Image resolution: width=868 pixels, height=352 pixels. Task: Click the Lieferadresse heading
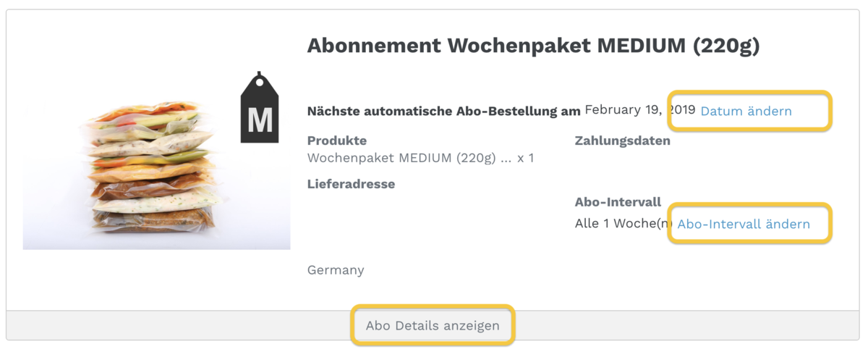(x=351, y=184)
